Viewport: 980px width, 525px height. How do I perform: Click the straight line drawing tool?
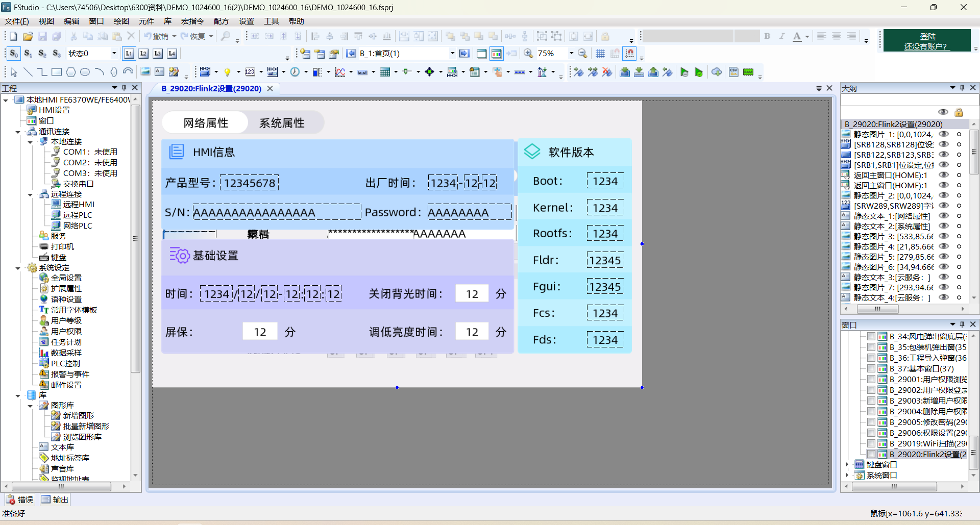[x=28, y=72]
